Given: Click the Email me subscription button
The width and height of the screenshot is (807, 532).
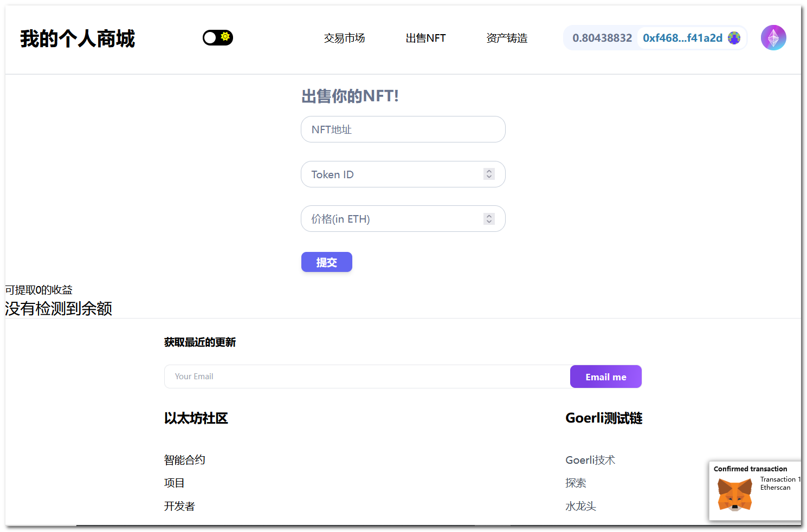Looking at the screenshot, I should tap(605, 376).
